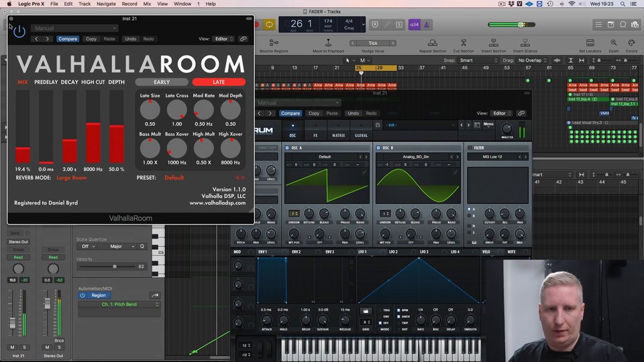Viewport: 644px width, 362px height.
Task: Open View Editor dropdown in Serum window
Action: [x=502, y=113]
